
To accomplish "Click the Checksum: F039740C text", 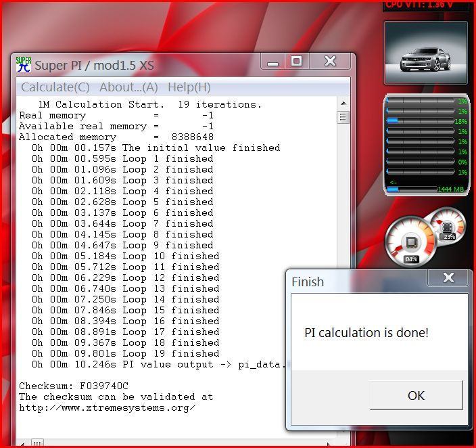I will pyautogui.click(x=74, y=386).
